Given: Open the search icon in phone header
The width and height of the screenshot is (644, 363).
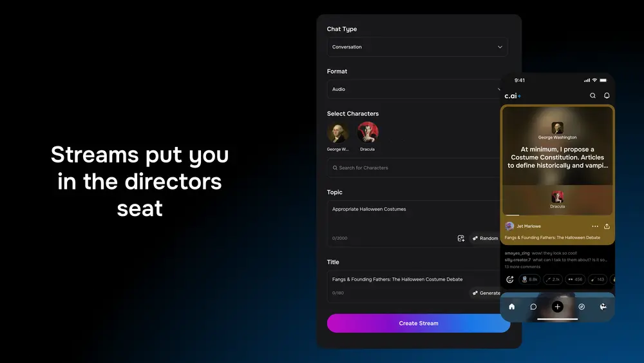Looking at the screenshot, I should tap(592, 96).
